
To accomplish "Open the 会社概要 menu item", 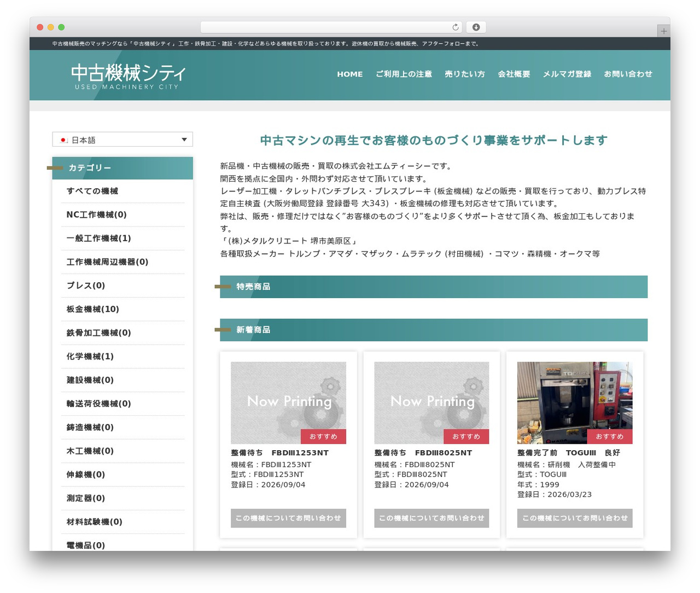I will coord(514,74).
